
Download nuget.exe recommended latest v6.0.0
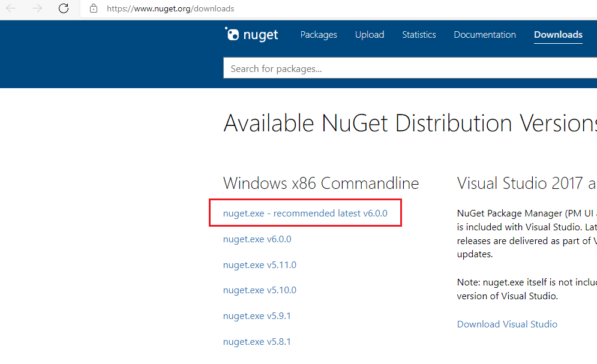[305, 213]
